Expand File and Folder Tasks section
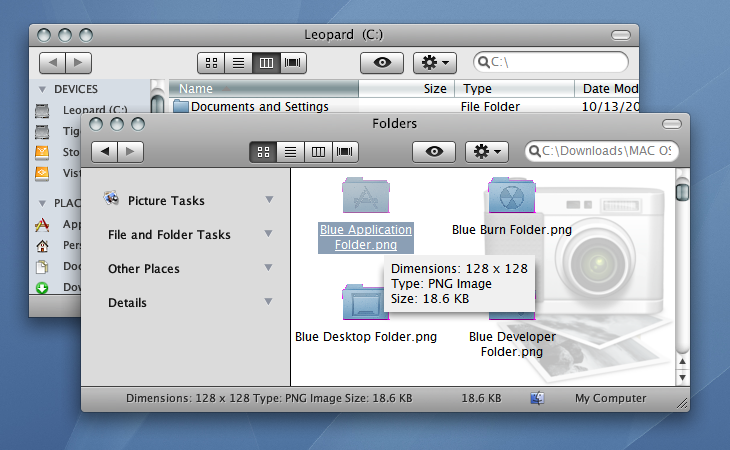 tap(269, 234)
